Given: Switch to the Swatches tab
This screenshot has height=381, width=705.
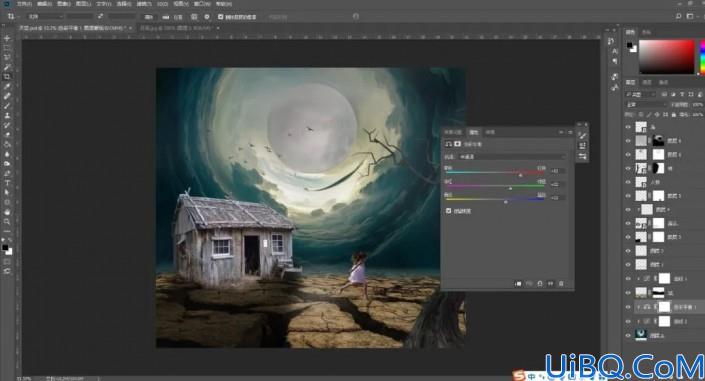Looking at the screenshot, I should click(x=646, y=32).
